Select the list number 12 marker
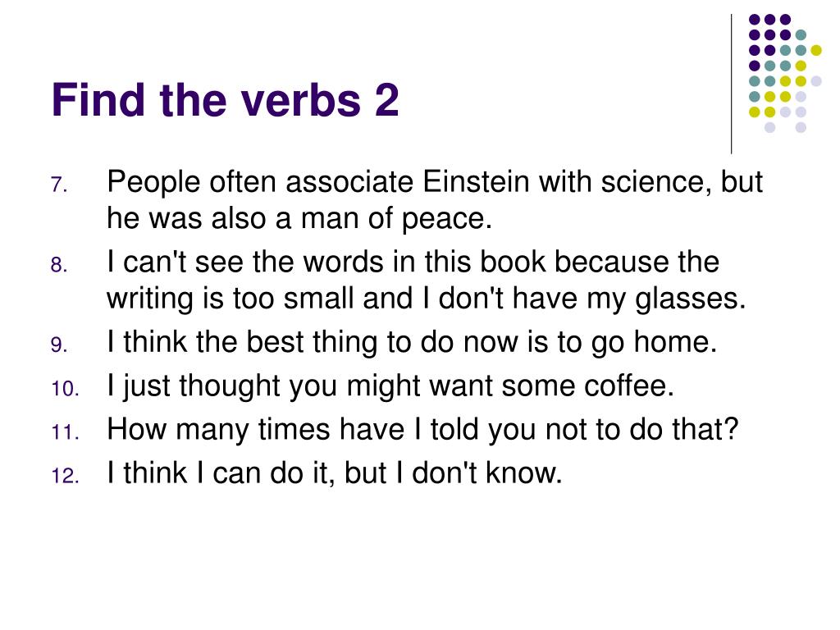This screenshot has width=840, height=630. click(x=66, y=477)
